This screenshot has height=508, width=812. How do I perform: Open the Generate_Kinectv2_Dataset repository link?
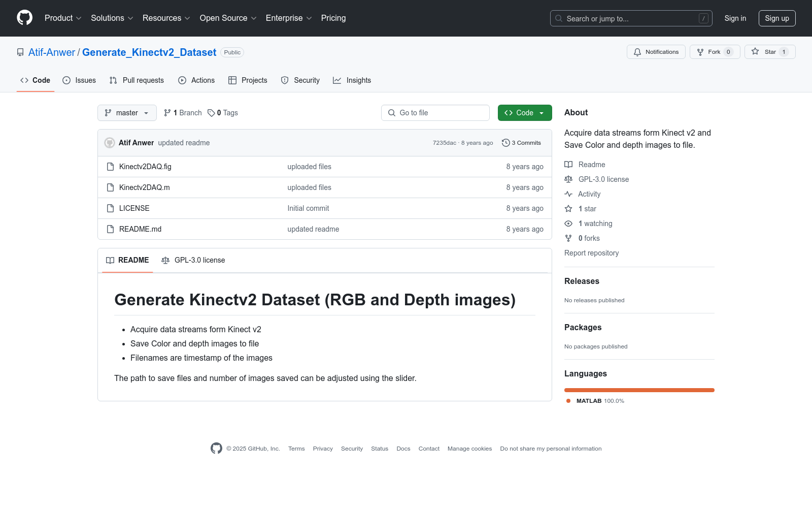(149, 52)
